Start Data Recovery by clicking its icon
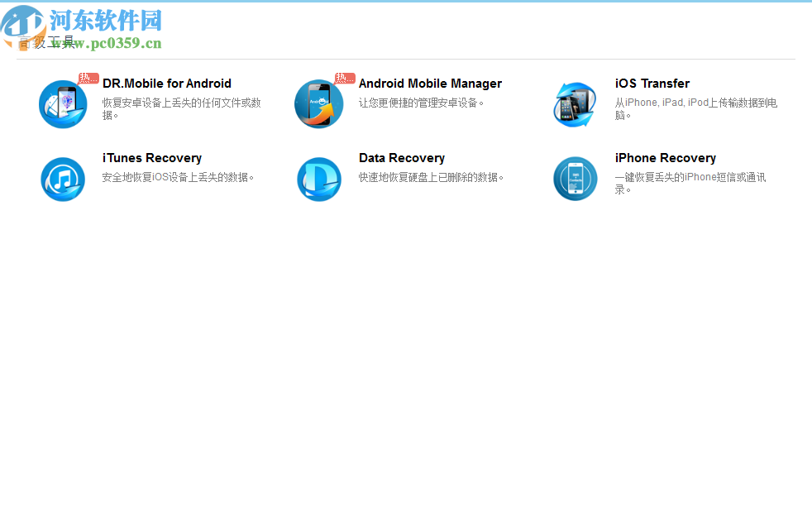Screen dimensions: 812x522 pos(319,179)
